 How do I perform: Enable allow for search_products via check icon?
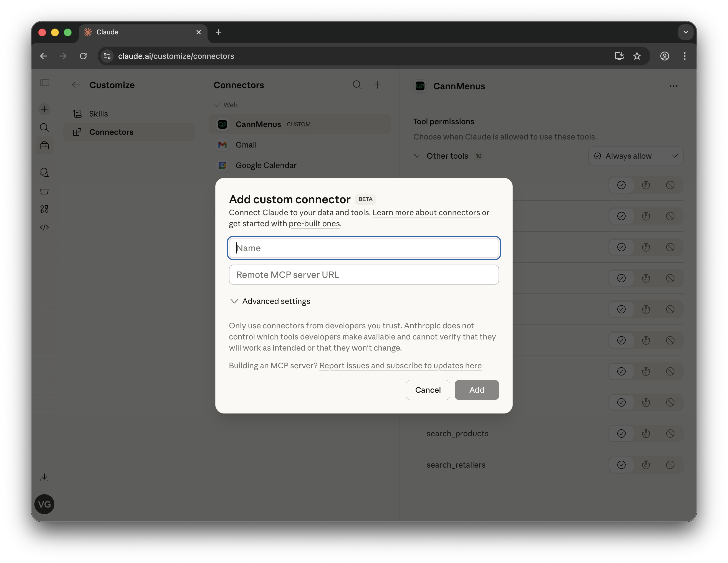(621, 433)
